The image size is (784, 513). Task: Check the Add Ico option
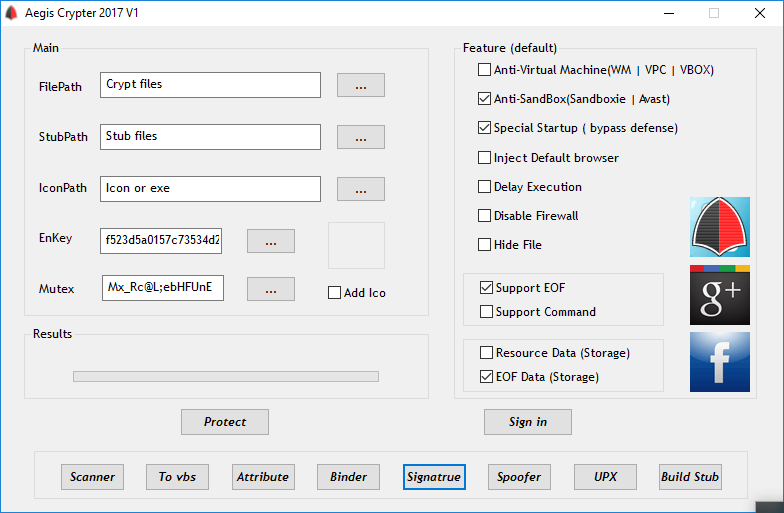point(335,293)
